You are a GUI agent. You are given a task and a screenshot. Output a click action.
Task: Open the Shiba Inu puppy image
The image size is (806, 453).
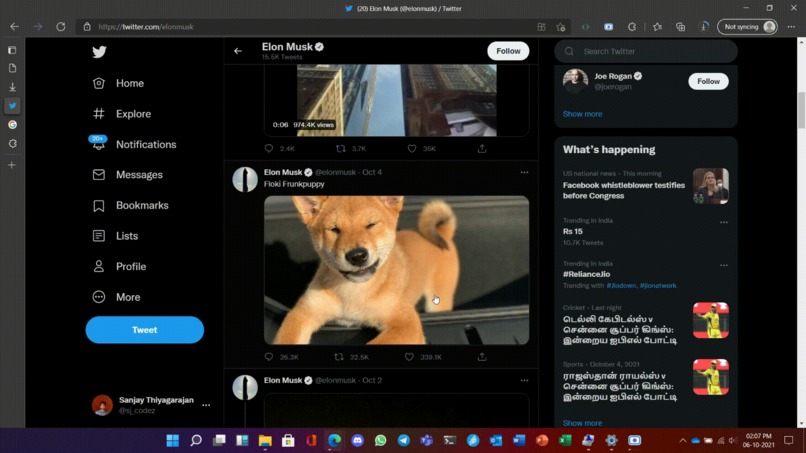tap(396, 270)
